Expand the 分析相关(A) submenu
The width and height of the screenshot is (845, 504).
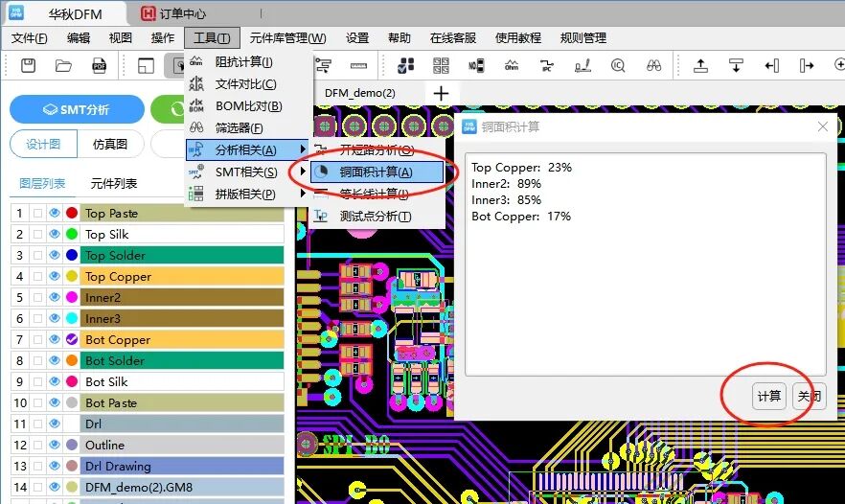pos(246,149)
